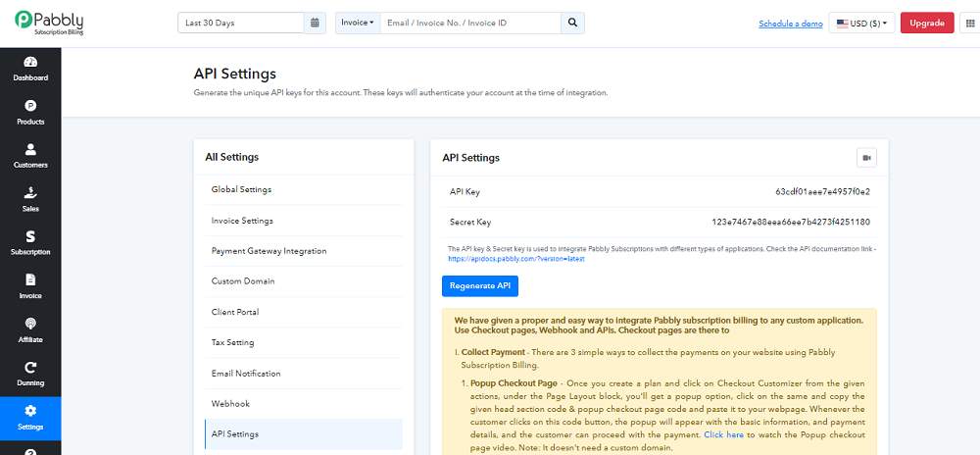Click the large 'API Settings' page title

pyautogui.click(x=235, y=74)
